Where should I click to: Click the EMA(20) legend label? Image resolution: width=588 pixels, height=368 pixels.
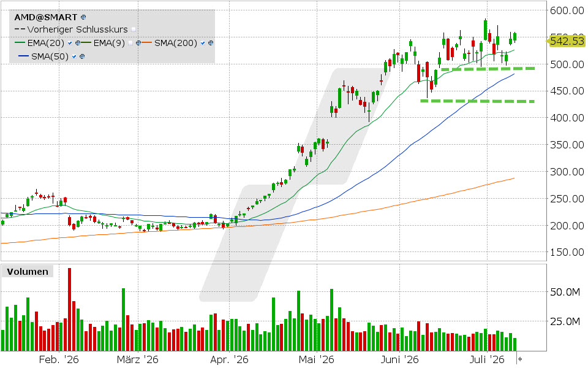[46, 43]
